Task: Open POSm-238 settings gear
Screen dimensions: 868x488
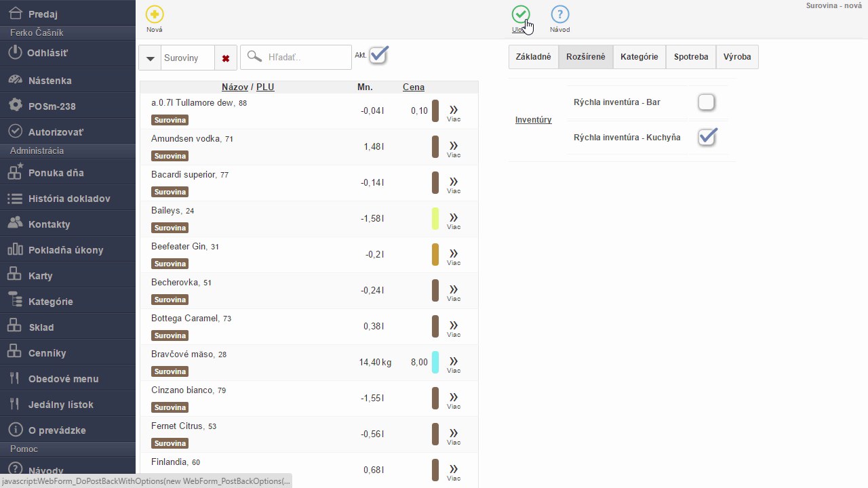Action: 16,106
